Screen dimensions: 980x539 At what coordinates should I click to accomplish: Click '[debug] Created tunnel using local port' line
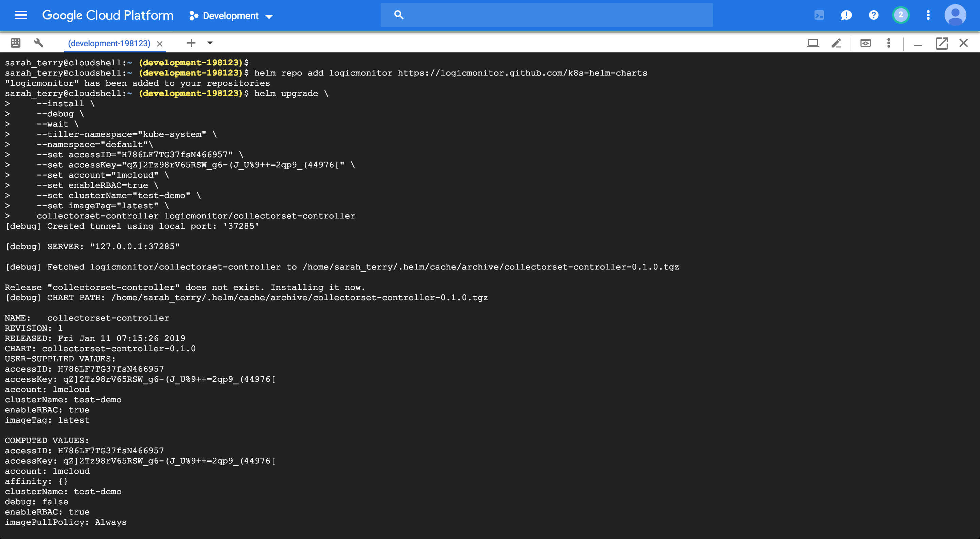pos(132,226)
